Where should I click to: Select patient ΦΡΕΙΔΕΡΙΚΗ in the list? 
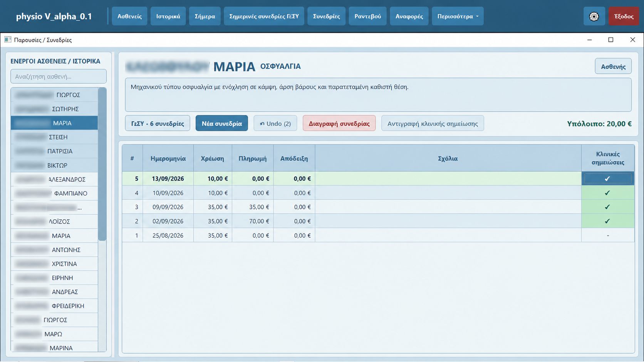(54, 306)
